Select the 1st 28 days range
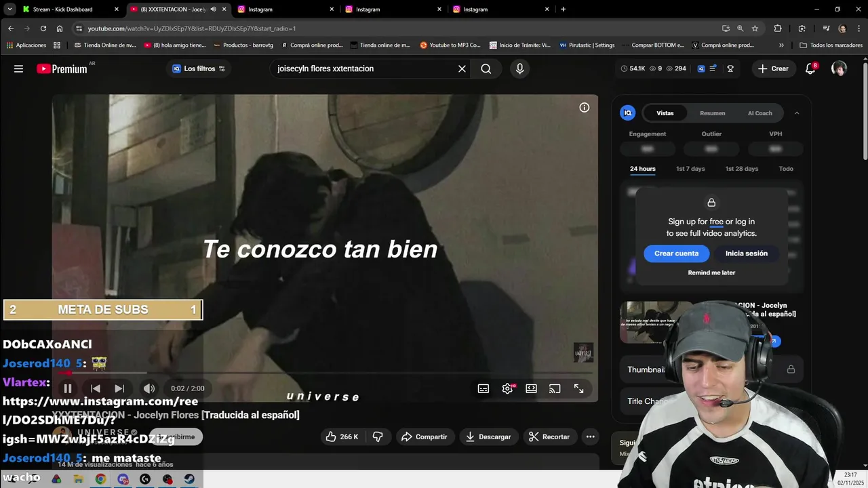Image resolution: width=868 pixels, height=488 pixels. click(742, 169)
